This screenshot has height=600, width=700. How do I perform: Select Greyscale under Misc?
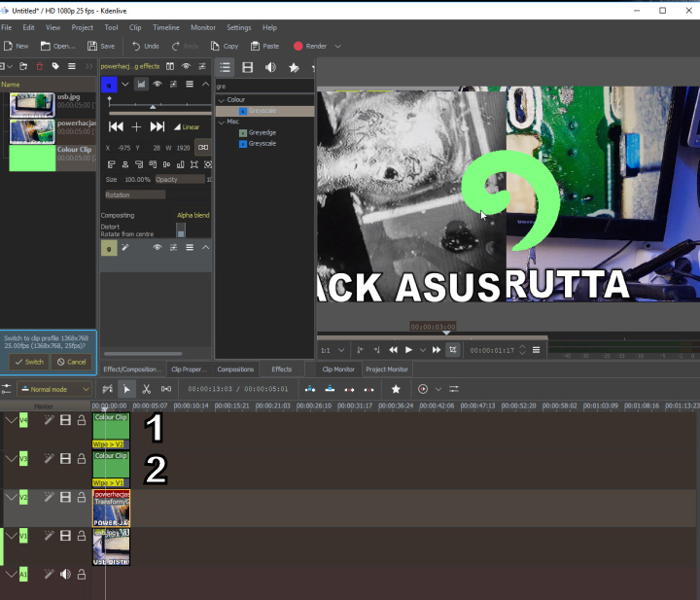click(x=262, y=143)
